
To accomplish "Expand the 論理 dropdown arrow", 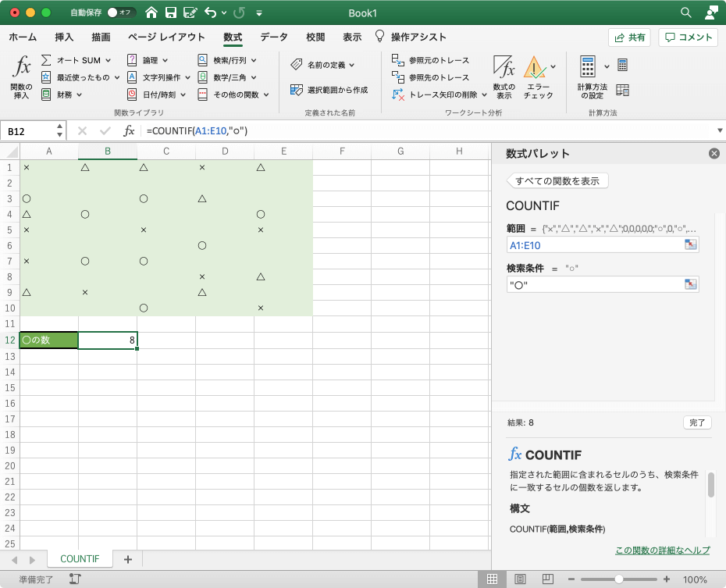I will pyautogui.click(x=165, y=60).
